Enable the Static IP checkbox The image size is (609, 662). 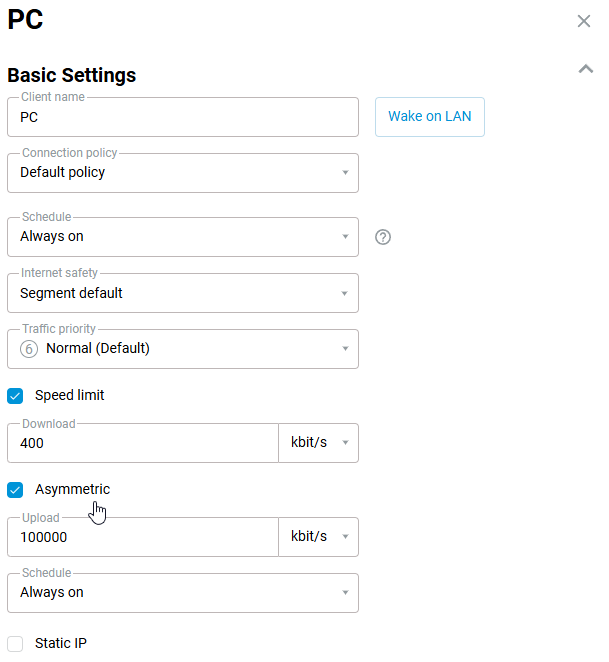click(15, 644)
